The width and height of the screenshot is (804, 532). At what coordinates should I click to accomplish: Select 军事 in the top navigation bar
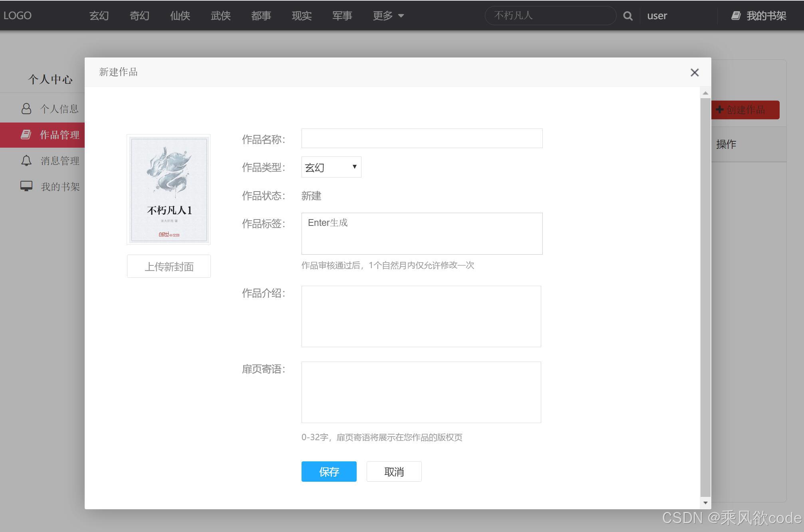tap(342, 16)
